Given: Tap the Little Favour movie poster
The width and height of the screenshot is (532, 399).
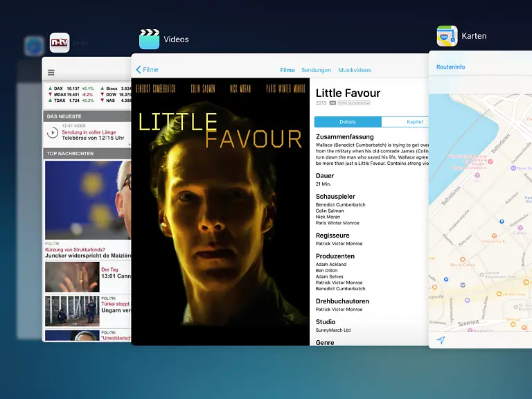Looking at the screenshot, I should [220, 212].
